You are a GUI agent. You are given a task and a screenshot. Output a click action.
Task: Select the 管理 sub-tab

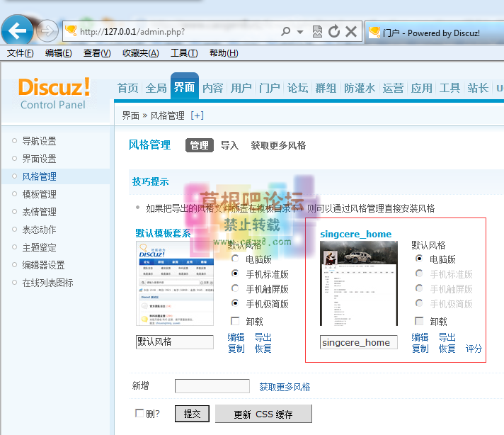(200, 145)
